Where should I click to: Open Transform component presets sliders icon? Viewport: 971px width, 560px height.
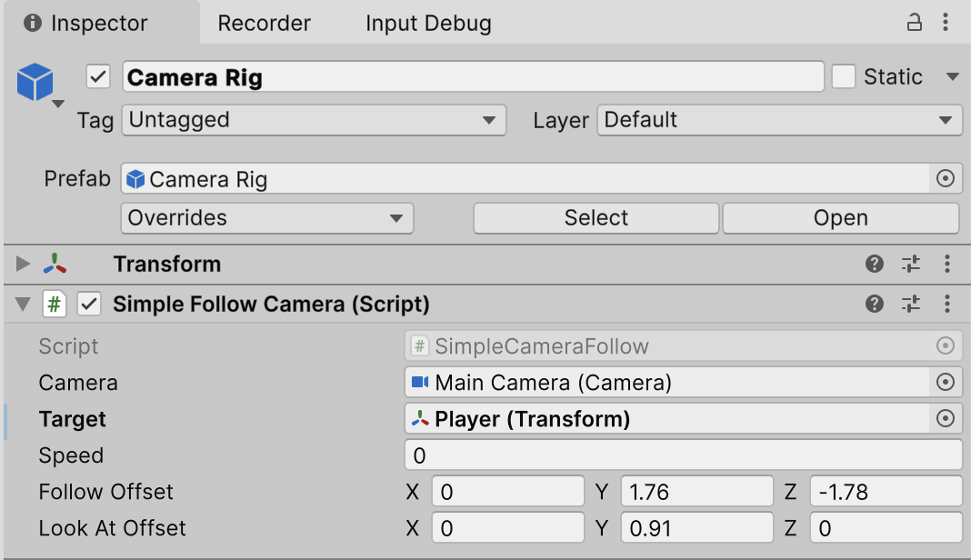pos(911,265)
